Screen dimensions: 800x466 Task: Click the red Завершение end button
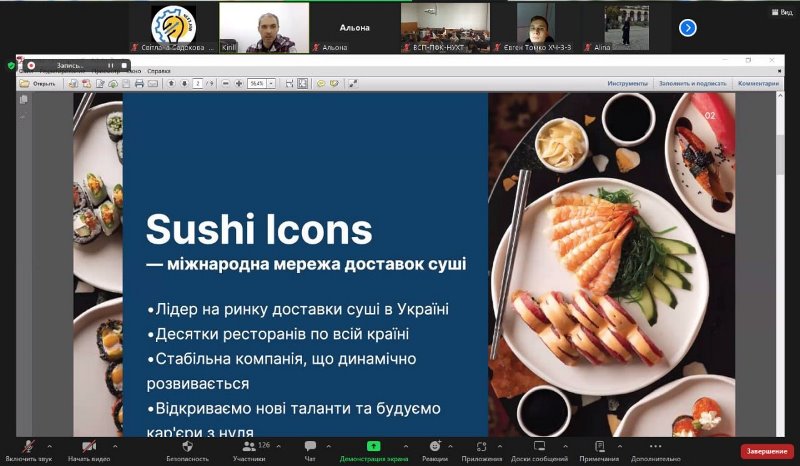click(767, 451)
